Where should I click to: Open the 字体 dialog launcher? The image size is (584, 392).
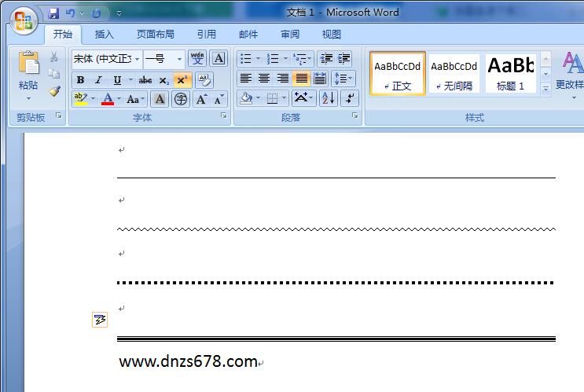224,115
